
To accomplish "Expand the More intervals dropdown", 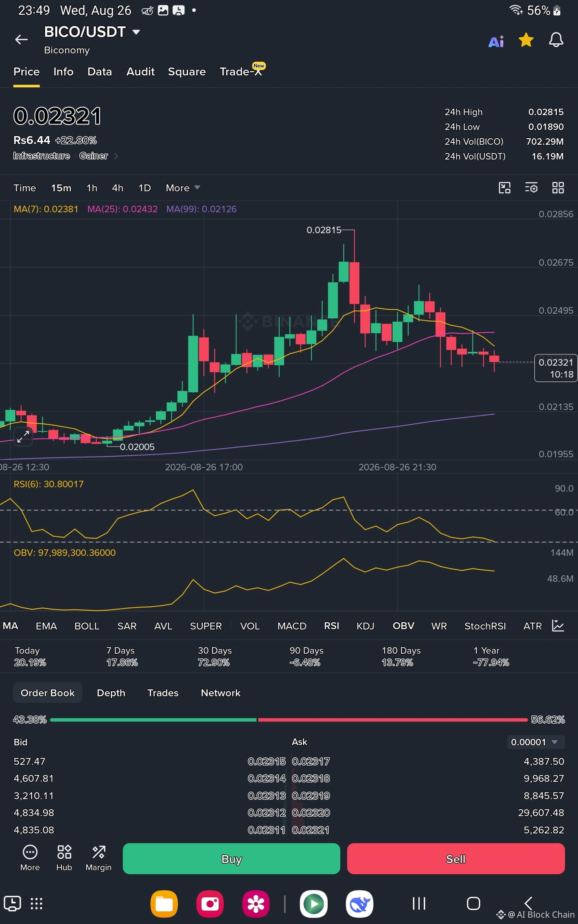I will pos(183,188).
